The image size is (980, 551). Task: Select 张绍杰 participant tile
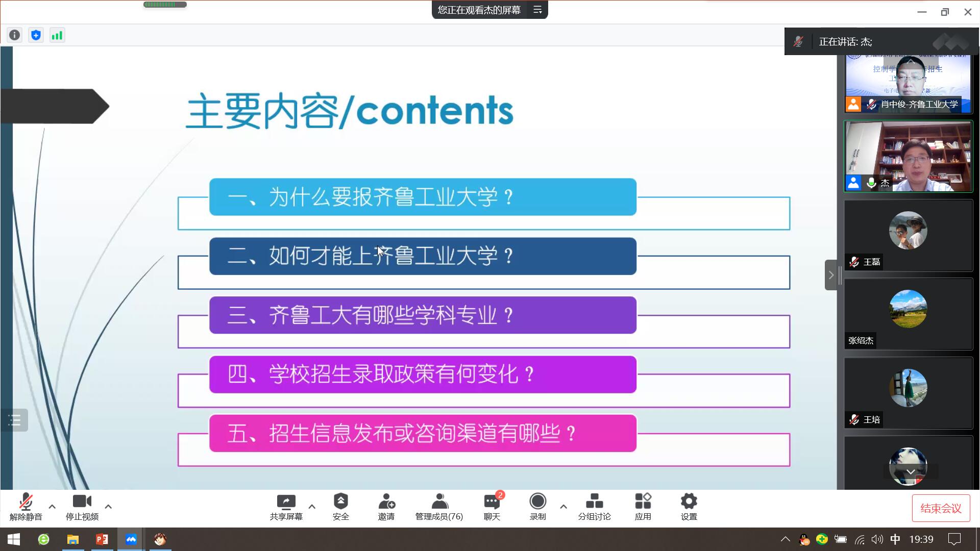click(x=909, y=314)
